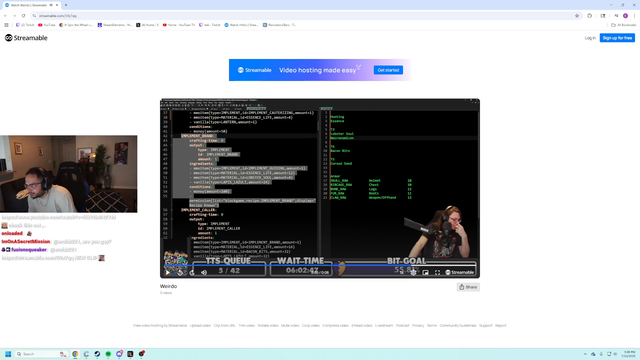The width and height of the screenshot is (640, 360).
Task: Open the Windows Start menu
Action: pos(8,354)
